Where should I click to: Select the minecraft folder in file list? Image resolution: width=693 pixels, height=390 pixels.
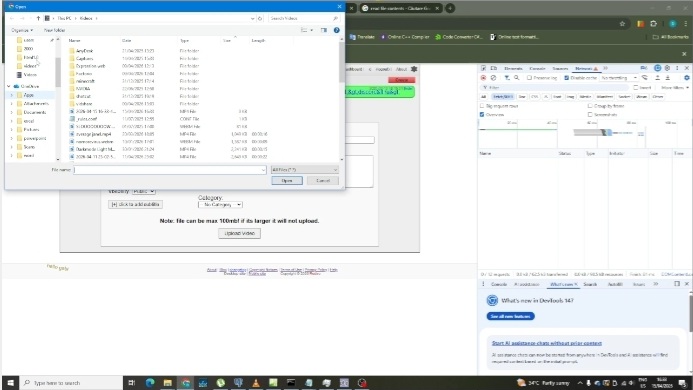pos(85,81)
